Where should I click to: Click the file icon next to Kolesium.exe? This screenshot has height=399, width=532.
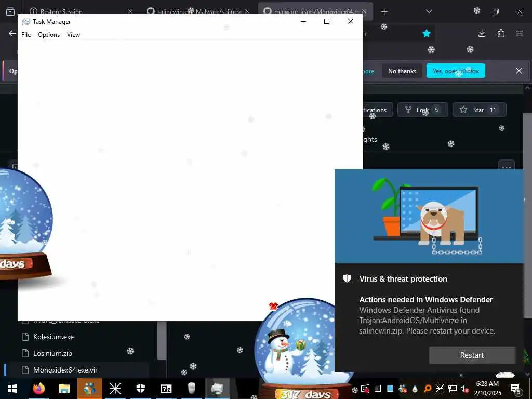pyautogui.click(x=25, y=337)
